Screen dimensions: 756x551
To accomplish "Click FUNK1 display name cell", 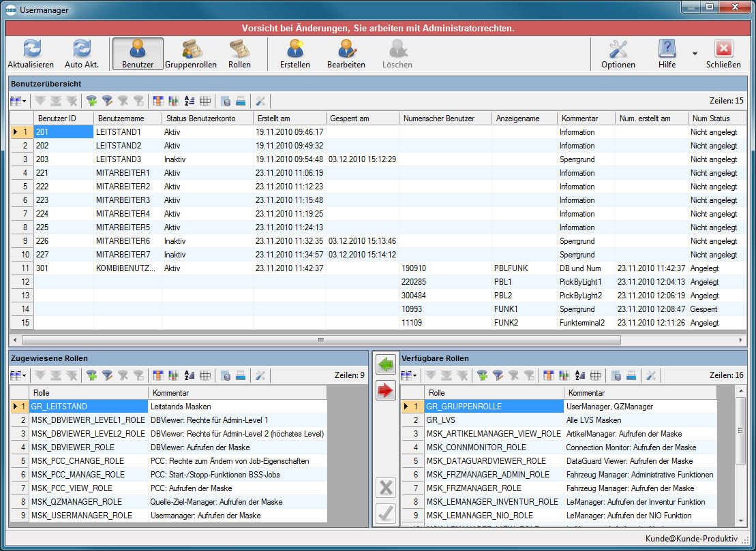I will (x=524, y=309).
